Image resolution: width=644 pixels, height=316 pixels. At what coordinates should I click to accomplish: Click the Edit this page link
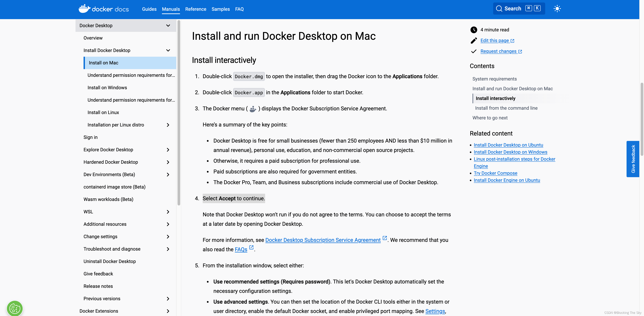[x=497, y=40]
